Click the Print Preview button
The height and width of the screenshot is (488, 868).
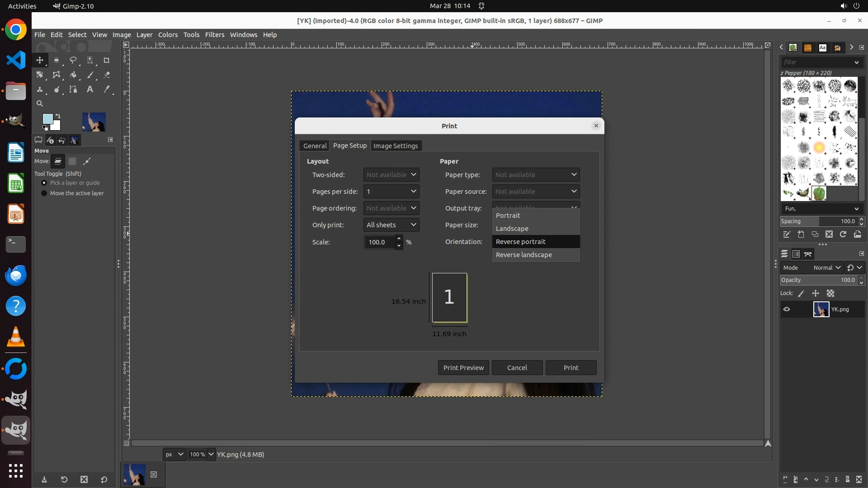click(463, 368)
